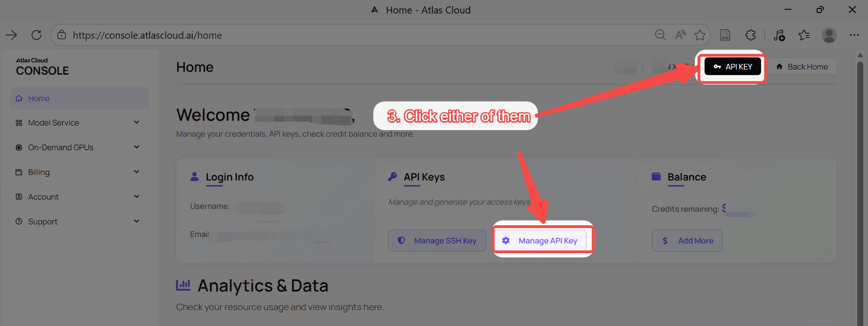The image size is (868, 326).
Task: Open the browser extensions puzzle icon
Action: pos(750,35)
